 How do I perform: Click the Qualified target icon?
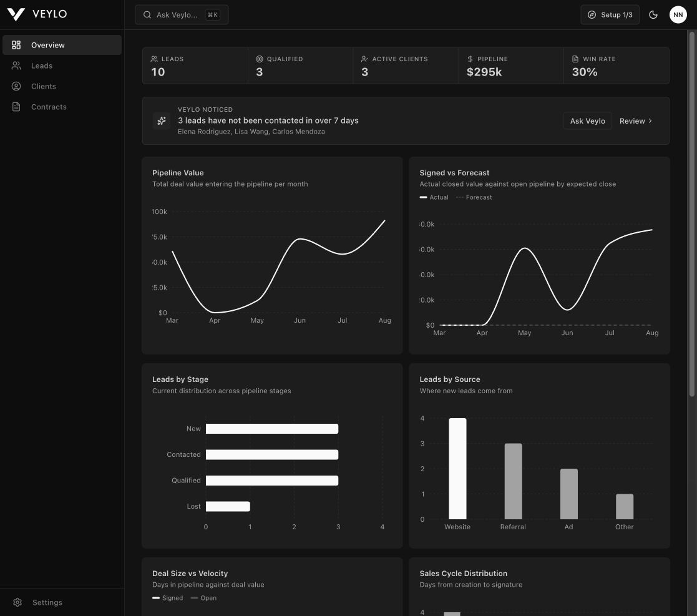(260, 59)
